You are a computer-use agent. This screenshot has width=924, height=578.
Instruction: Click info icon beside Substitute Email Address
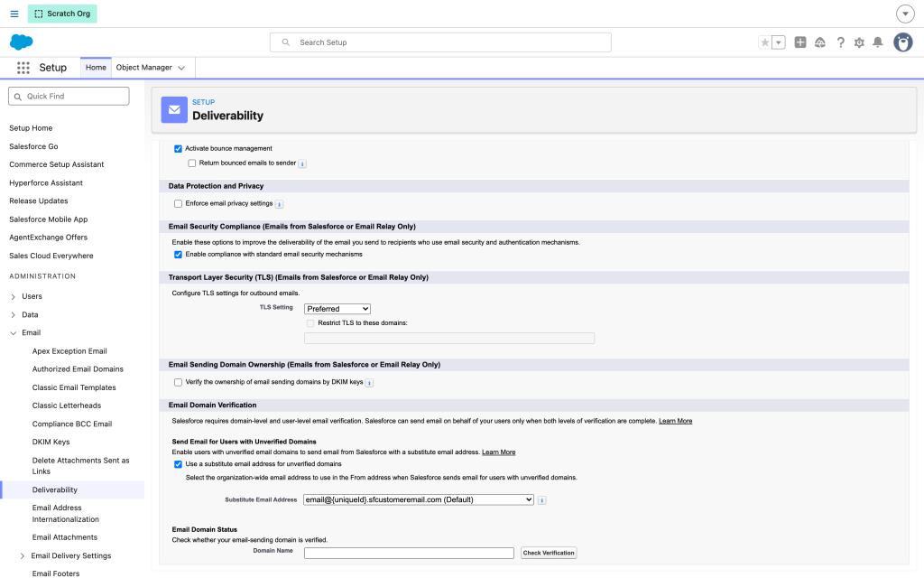[x=541, y=500]
